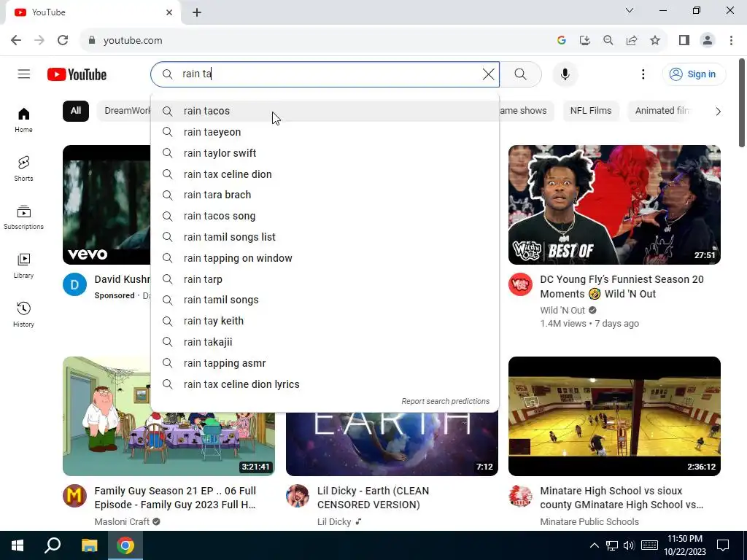Select the DreamWorks filter chip

(x=124, y=111)
